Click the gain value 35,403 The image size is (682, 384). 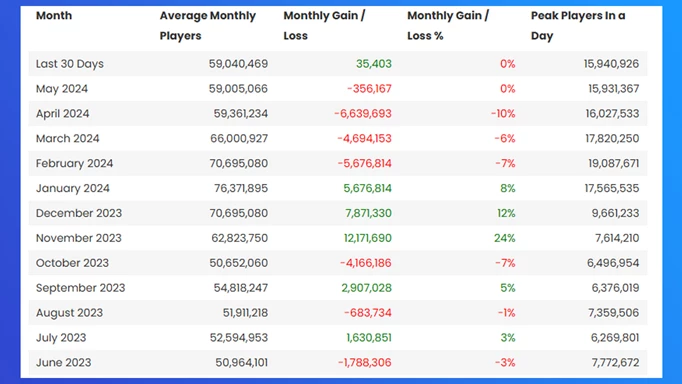(374, 64)
